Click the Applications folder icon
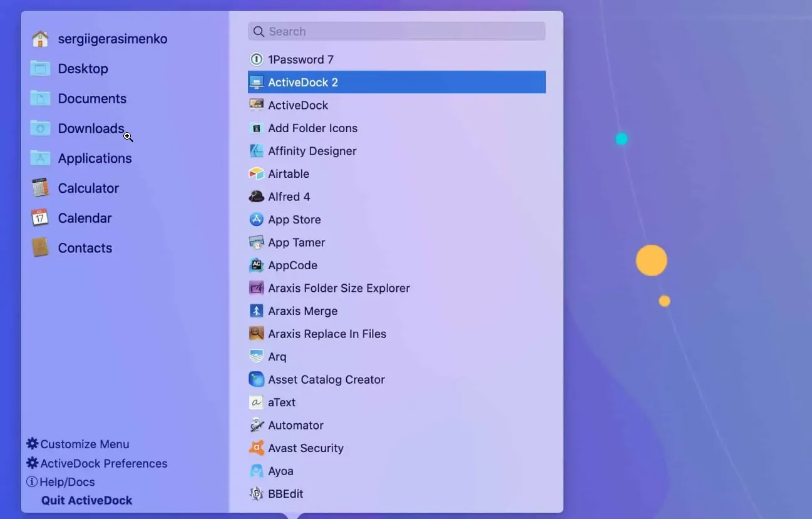Viewport: 812px width, 519px height. point(40,158)
